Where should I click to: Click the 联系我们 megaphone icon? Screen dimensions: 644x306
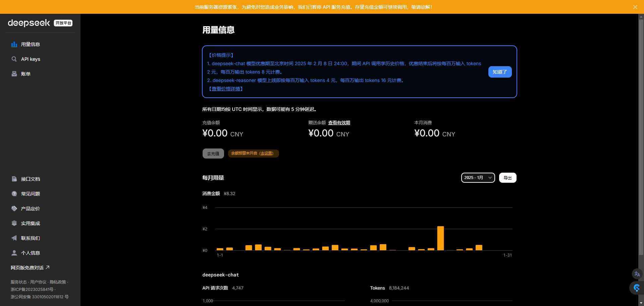coord(14,238)
